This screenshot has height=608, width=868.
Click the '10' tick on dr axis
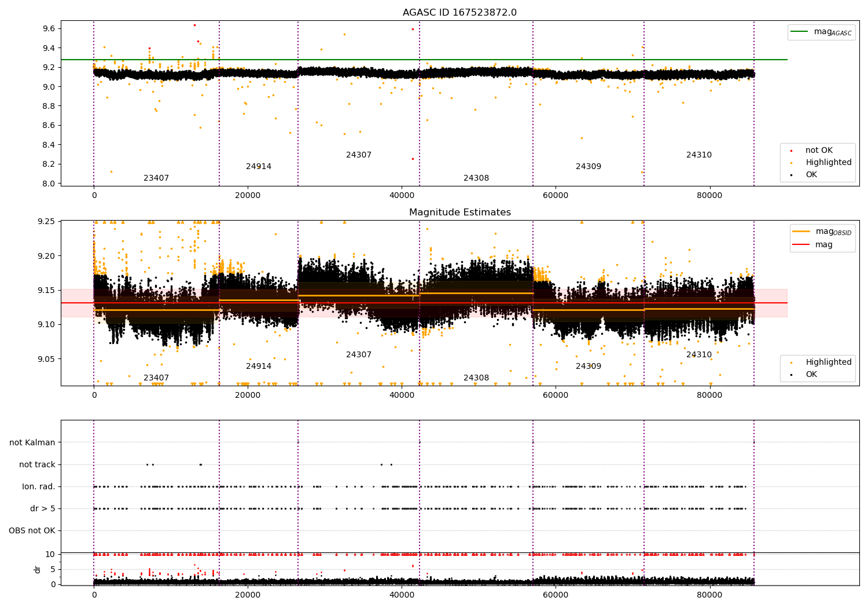tap(50, 554)
